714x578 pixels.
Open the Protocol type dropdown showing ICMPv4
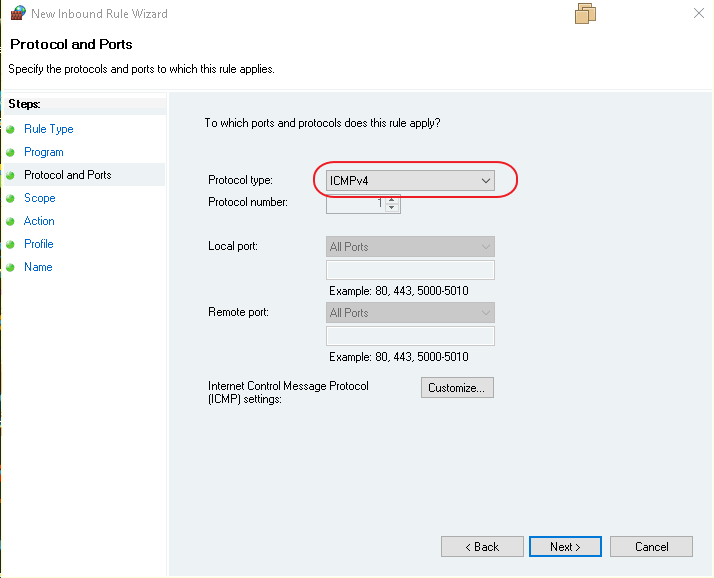coord(410,181)
